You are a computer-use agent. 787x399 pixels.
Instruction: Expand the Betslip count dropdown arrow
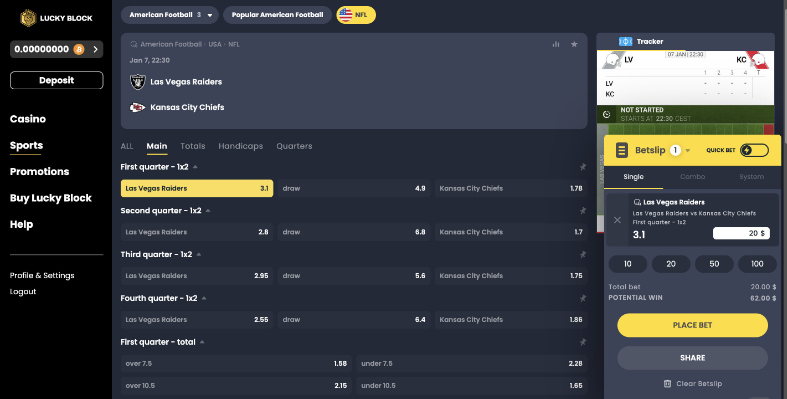pyautogui.click(x=688, y=150)
